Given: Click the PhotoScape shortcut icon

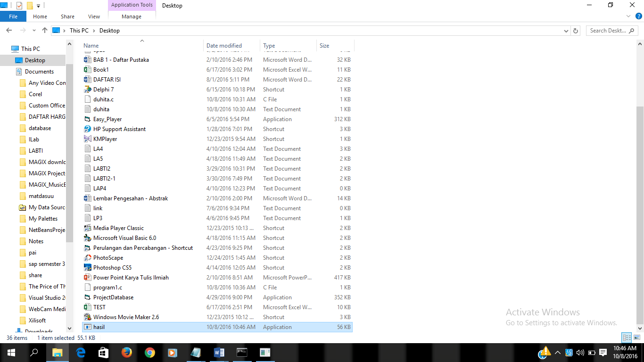Looking at the screenshot, I should pyautogui.click(x=87, y=258).
